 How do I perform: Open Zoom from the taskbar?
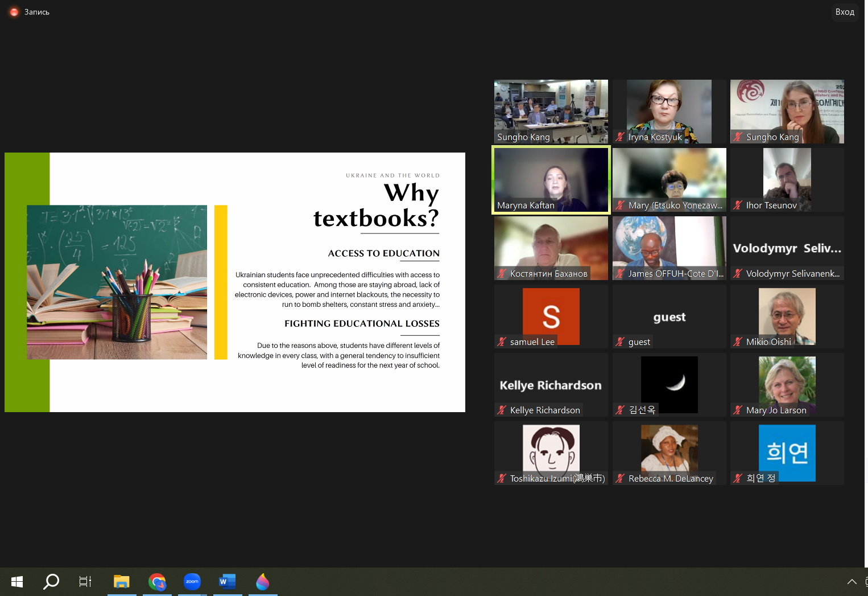click(192, 581)
